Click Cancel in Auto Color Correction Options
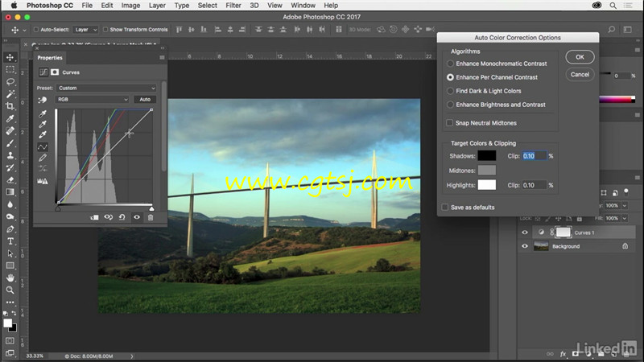The width and height of the screenshot is (644, 362). (x=580, y=74)
